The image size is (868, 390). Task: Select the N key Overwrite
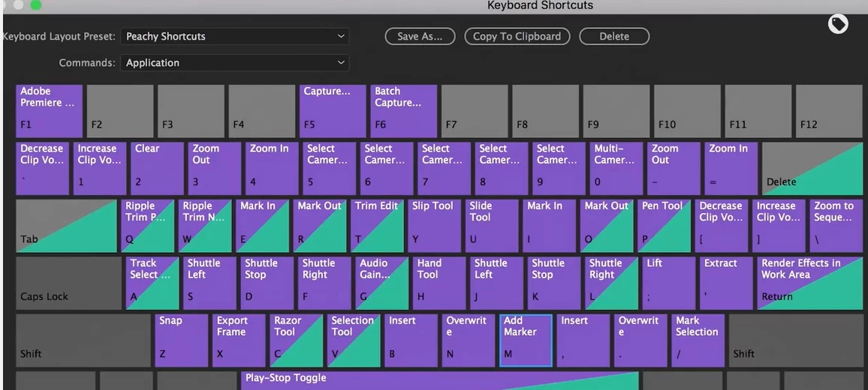click(469, 340)
